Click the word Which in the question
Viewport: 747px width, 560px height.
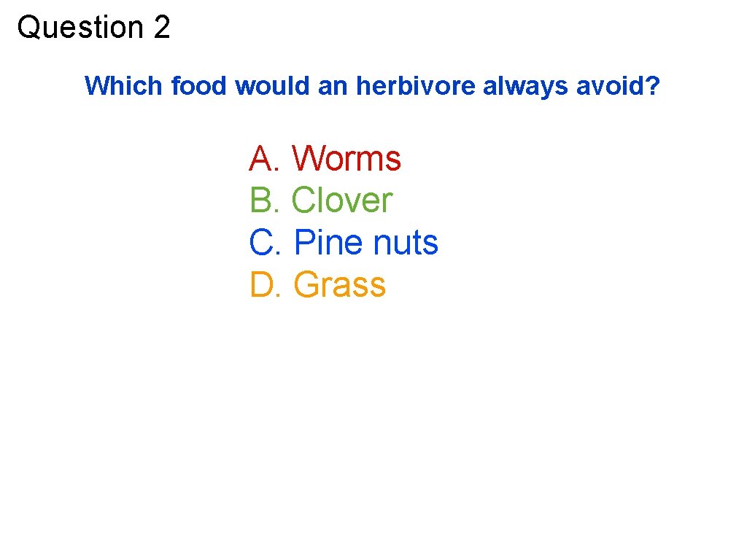pyautogui.click(x=123, y=86)
